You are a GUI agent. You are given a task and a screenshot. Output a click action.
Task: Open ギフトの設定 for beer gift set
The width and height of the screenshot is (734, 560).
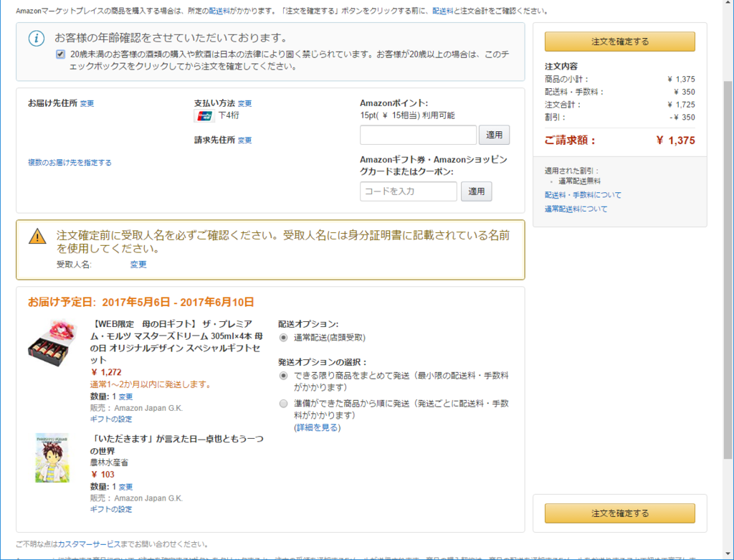coord(111,419)
